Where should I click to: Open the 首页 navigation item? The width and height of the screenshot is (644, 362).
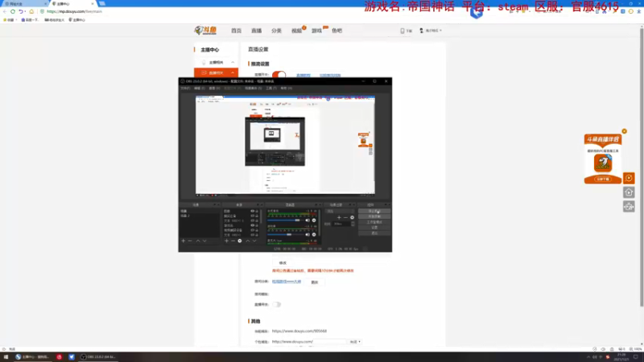click(x=236, y=31)
